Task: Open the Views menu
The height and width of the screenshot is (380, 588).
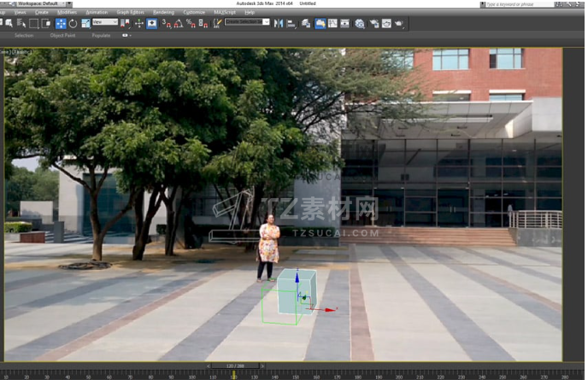Action: [x=20, y=12]
